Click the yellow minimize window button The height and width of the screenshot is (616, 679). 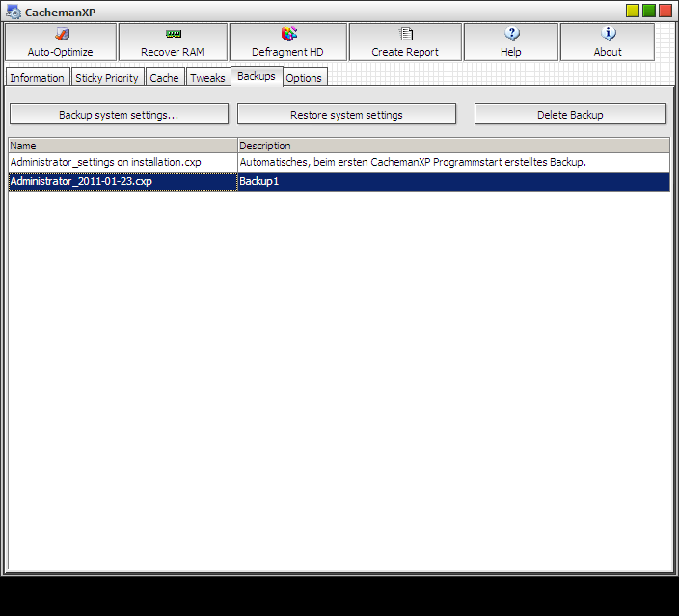pyautogui.click(x=633, y=11)
